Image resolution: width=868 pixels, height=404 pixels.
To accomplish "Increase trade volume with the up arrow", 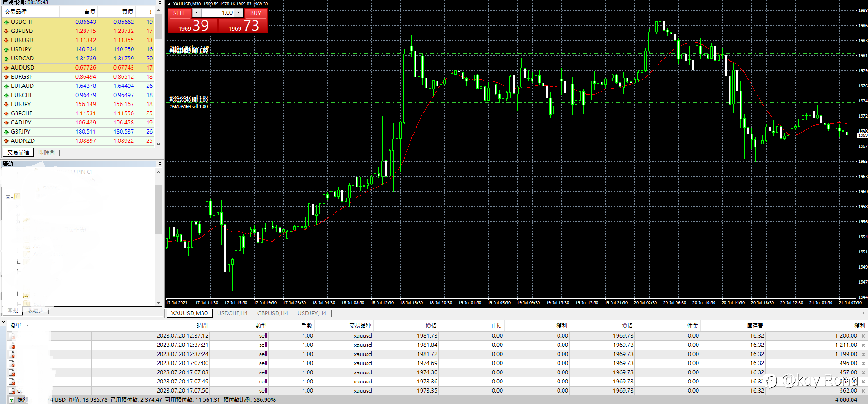I will pos(238,13).
